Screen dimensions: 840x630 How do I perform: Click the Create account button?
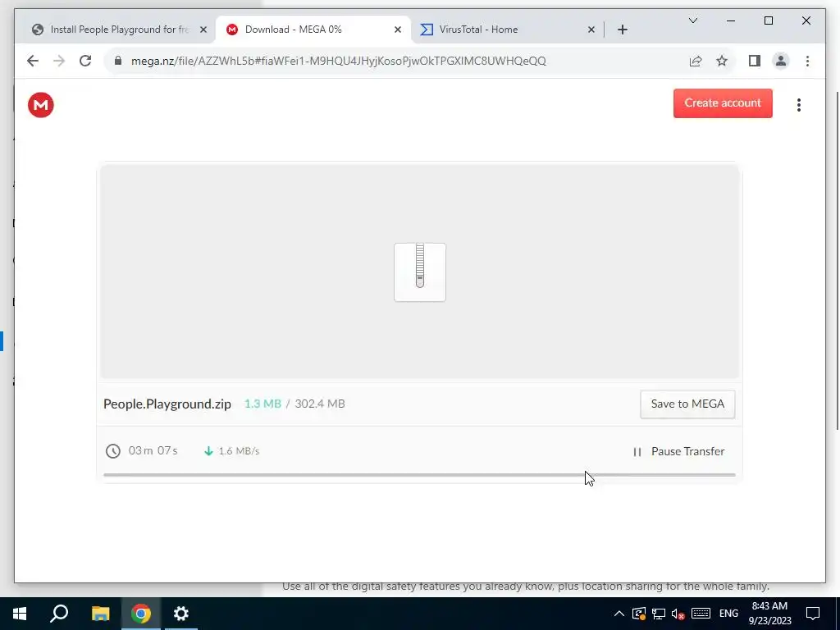click(723, 103)
